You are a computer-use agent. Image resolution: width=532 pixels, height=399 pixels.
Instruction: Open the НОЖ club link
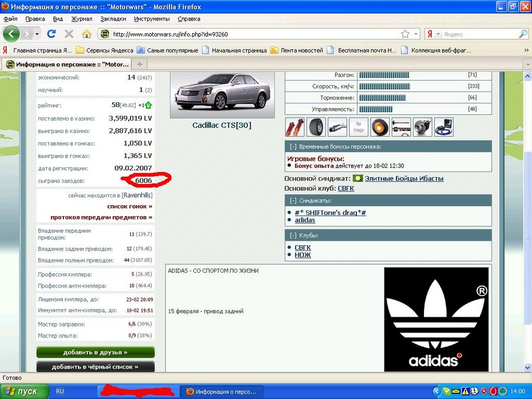(303, 255)
